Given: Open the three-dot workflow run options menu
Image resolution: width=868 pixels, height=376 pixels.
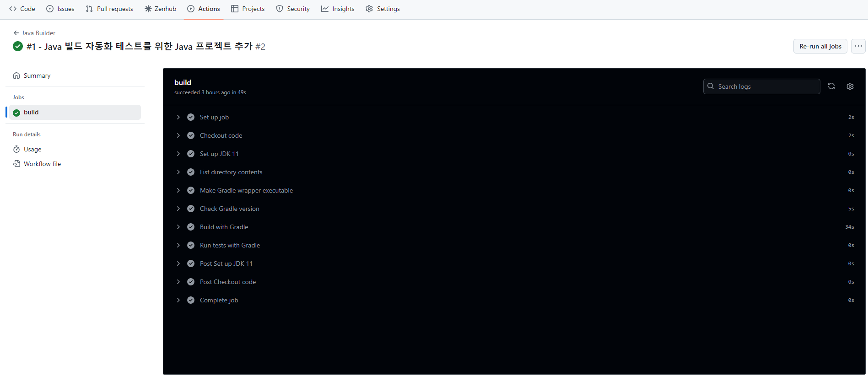Looking at the screenshot, I should 858,46.
